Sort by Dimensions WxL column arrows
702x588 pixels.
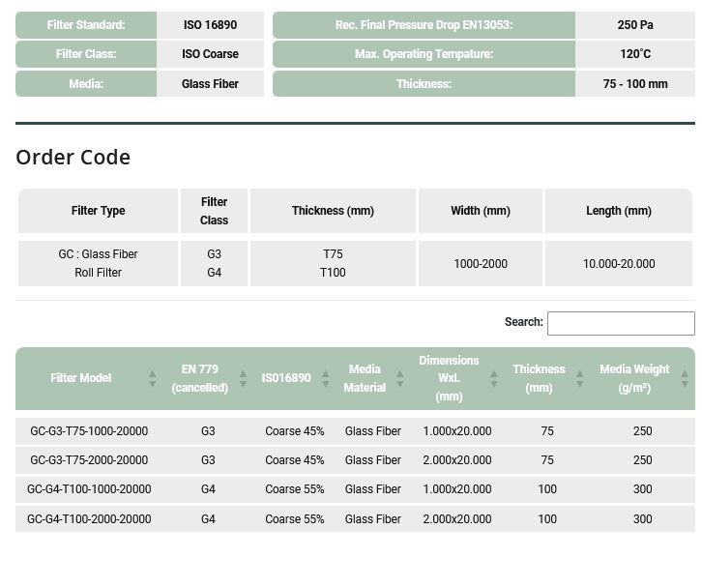click(x=494, y=378)
